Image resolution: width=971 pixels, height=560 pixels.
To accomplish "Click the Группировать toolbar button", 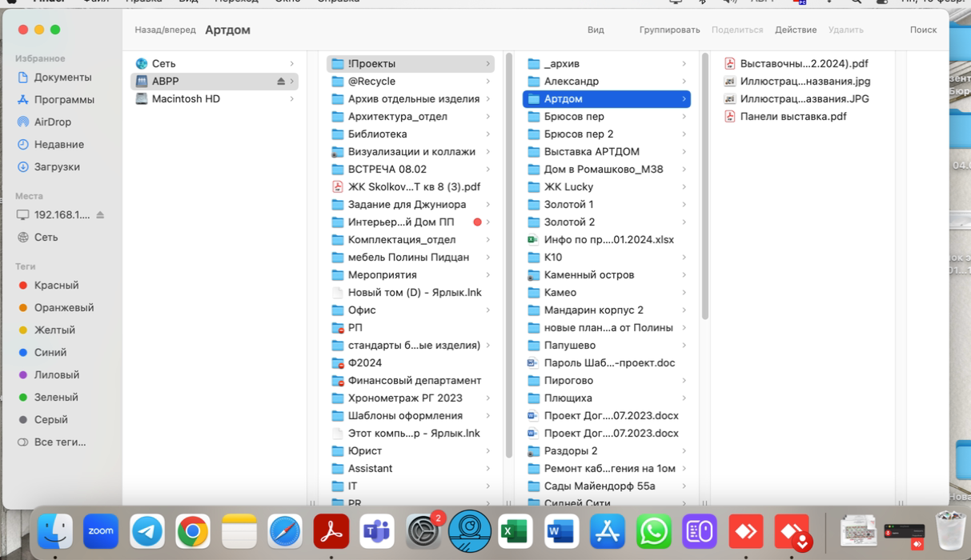I will click(669, 30).
